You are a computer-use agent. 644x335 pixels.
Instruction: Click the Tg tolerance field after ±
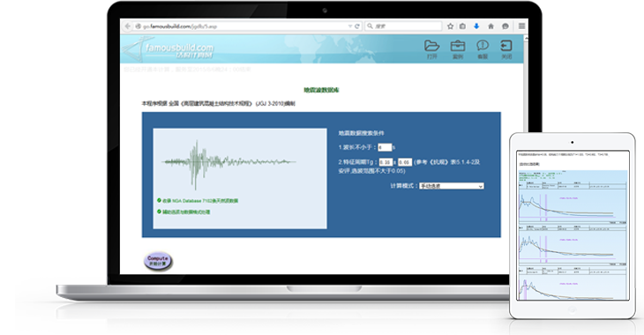click(x=405, y=162)
